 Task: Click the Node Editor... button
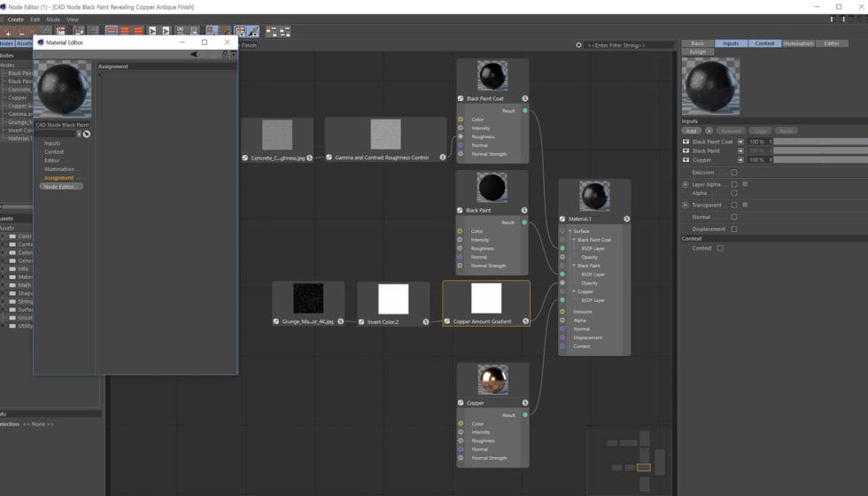coord(61,187)
